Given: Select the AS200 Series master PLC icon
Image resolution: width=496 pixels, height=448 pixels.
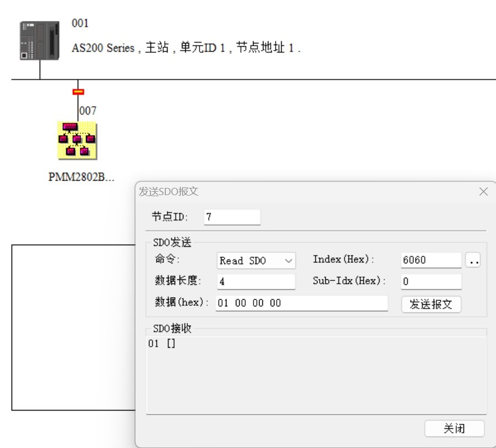Looking at the screenshot, I should [x=40, y=40].
